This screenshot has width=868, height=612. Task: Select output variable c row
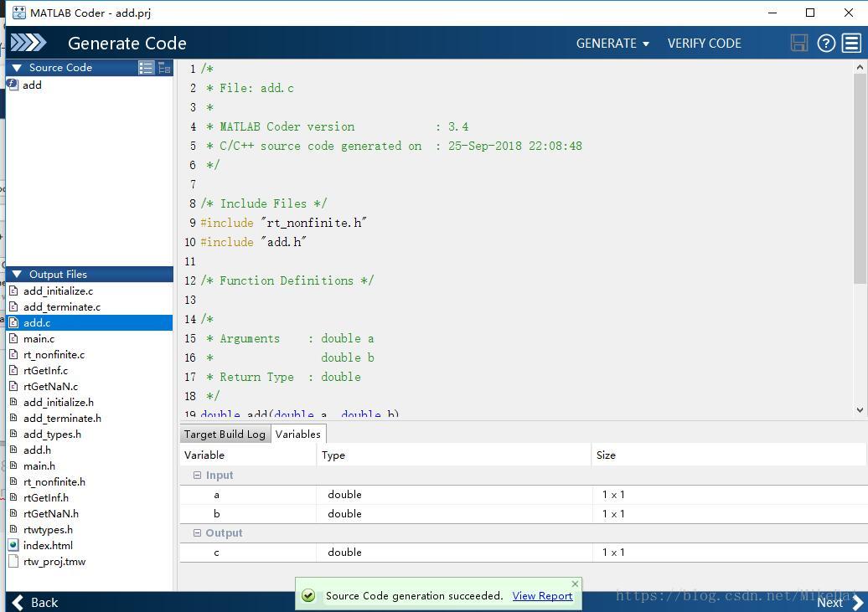(x=523, y=553)
